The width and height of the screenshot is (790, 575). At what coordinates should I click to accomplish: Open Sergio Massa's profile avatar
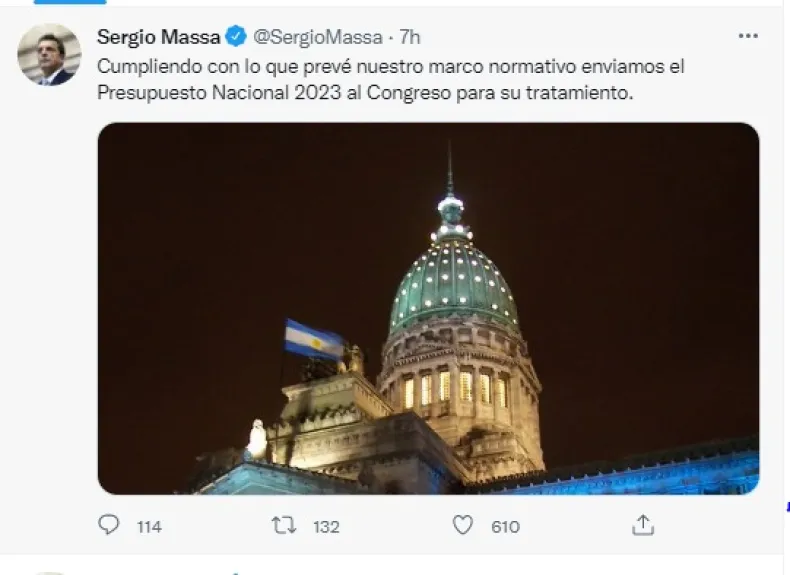point(49,54)
